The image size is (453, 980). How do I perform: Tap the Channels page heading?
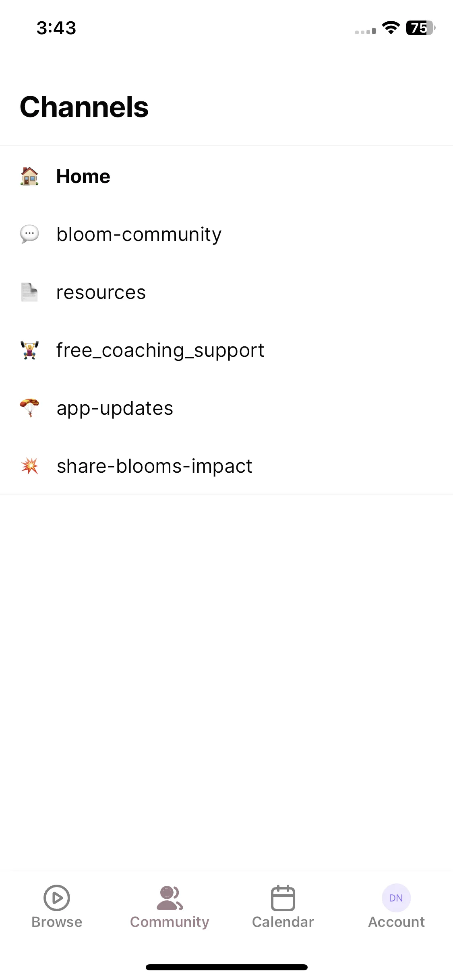coord(84,107)
